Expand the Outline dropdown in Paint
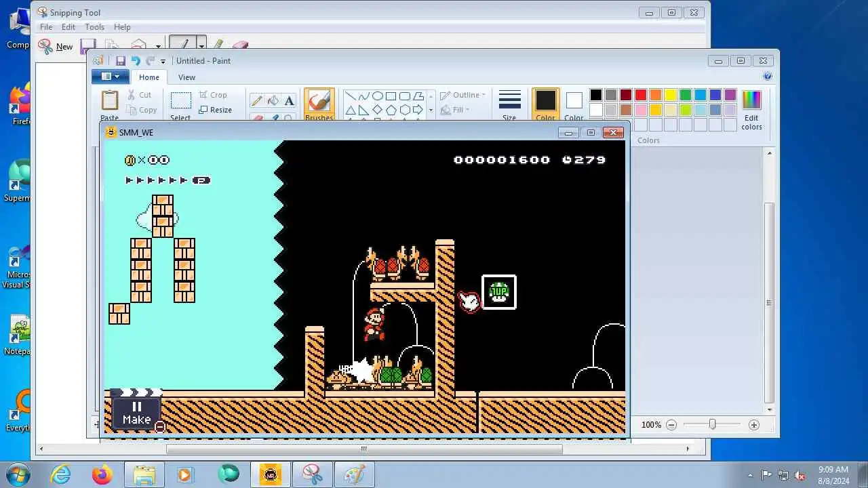The height and width of the screenshot is (488, 868). click(x=462, y=95)
